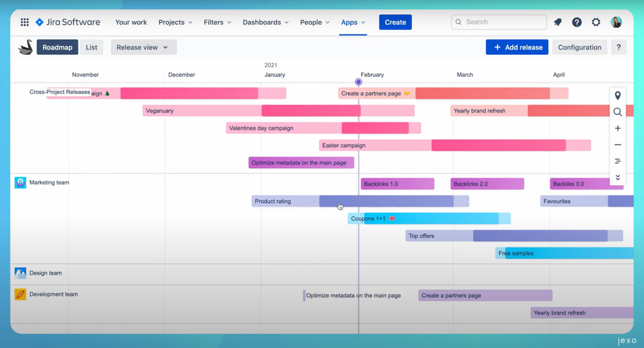Click the Design team label
This screenshot has height=348, width=644.
click(x=46, y=273)
